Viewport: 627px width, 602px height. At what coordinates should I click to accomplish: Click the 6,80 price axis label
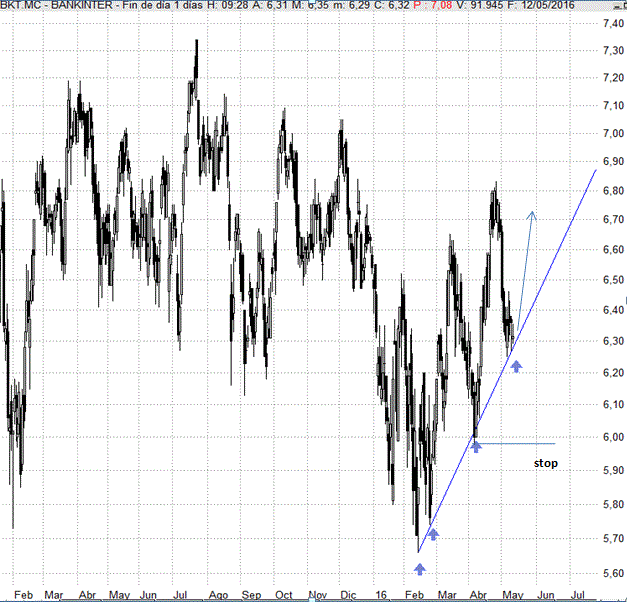[x=613, y=190]
